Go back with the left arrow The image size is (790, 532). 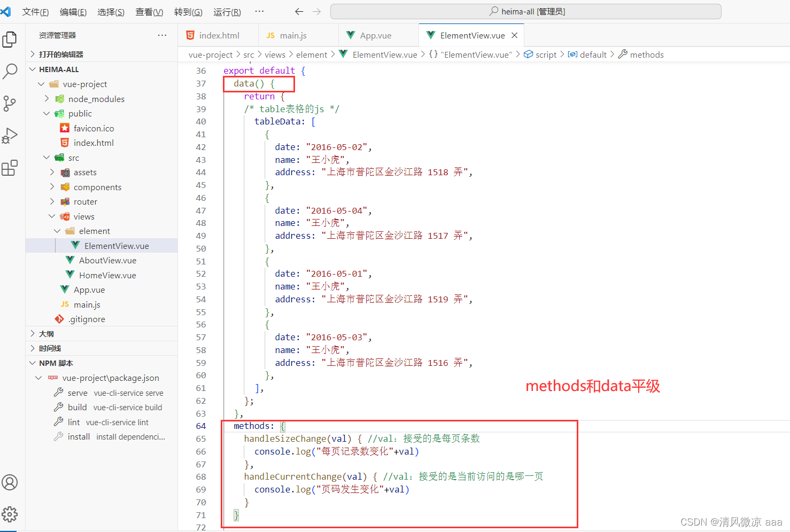pyautogui.click(x=299, y=11)
